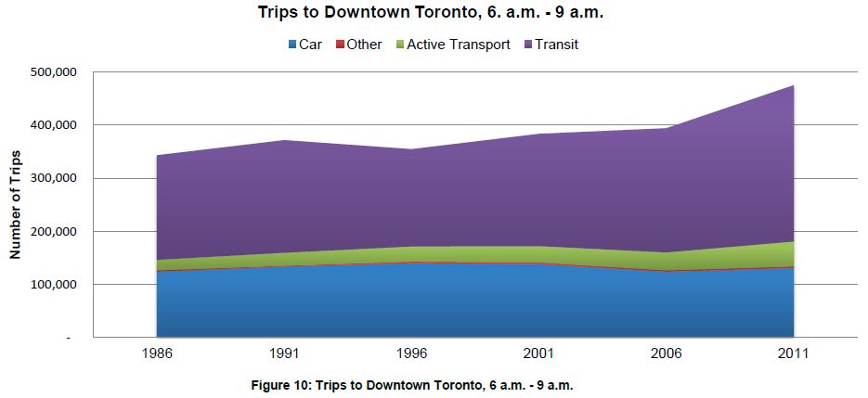The width and height of the screenshot is (868, 398).
Task: Click the 1996 x-axis label
Action: click(x=411, y=353)
